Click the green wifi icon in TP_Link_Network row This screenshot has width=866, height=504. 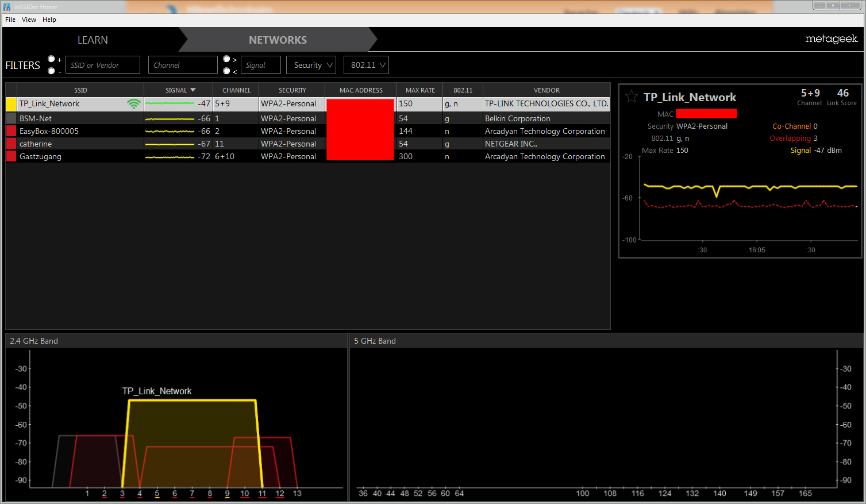pos(134,104)
